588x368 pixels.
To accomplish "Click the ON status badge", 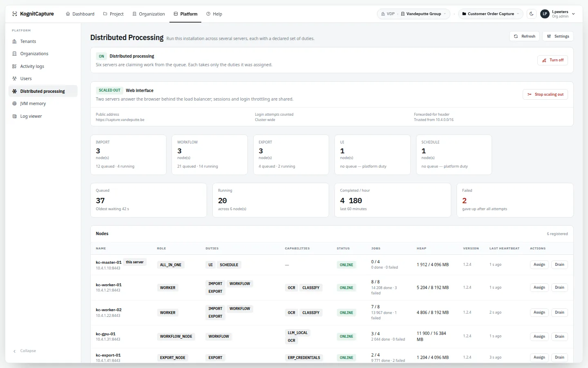I will tap(101, 56).
